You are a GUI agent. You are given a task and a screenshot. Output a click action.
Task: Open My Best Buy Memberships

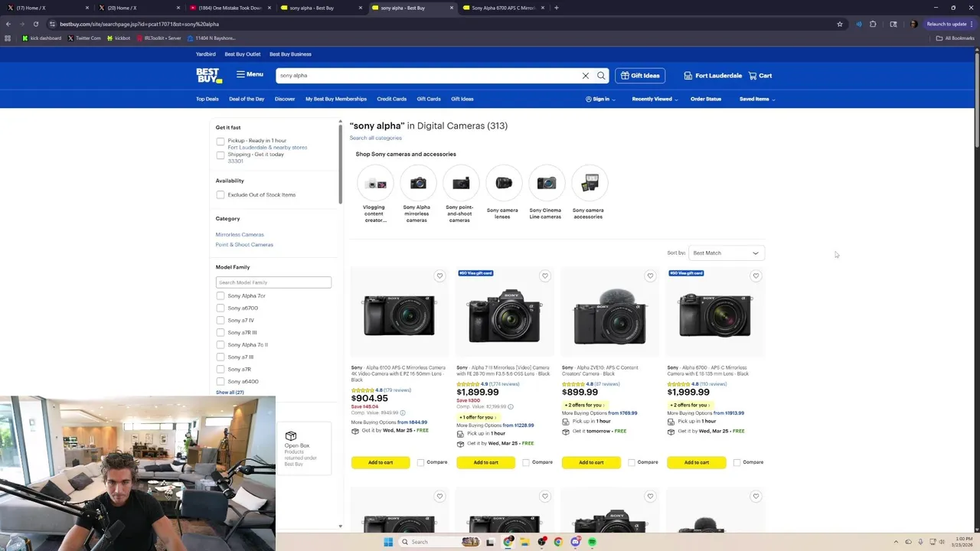point(336,99)
